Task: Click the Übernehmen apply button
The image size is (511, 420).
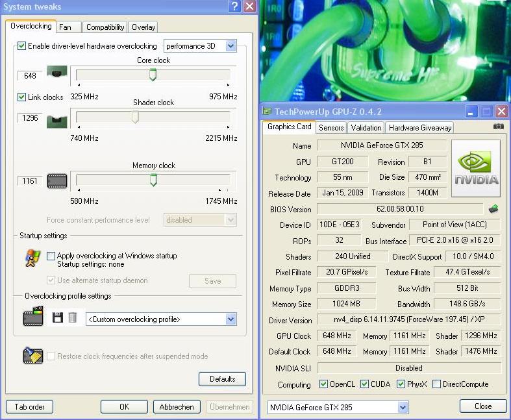Action: coord(229,406)
